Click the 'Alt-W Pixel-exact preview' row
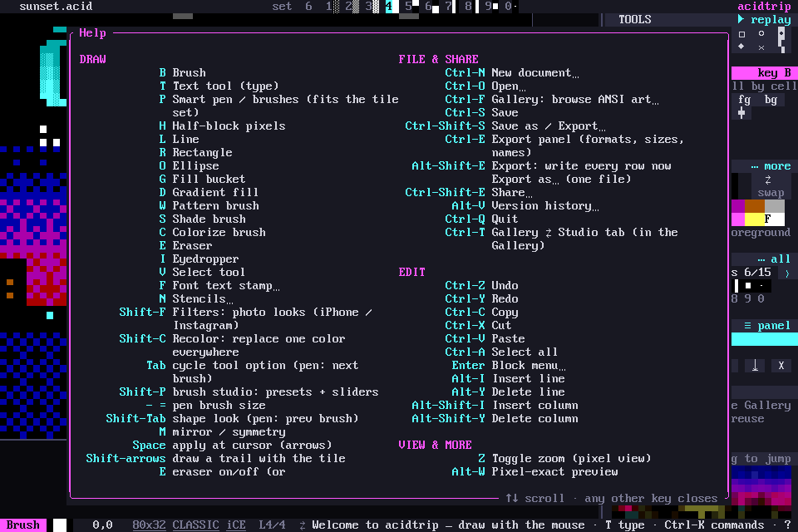The image size is (798, 532). 534,472
